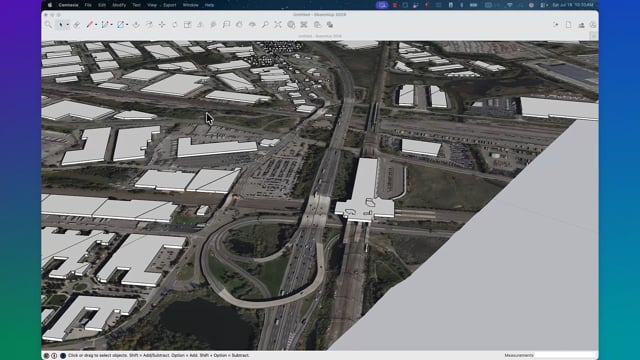The width and height of the screenshot is (640, 360).
Task: Open the Arc tool dropdown arrow
Action: 111,25
